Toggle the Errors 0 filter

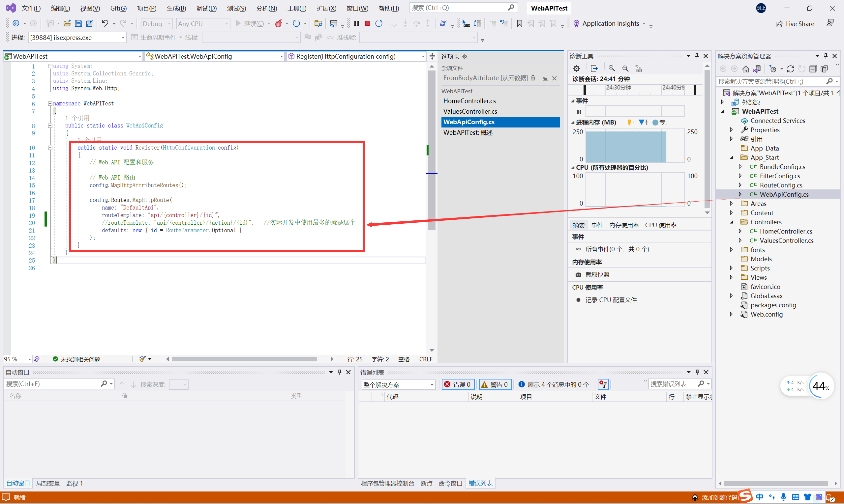(458, 384)
